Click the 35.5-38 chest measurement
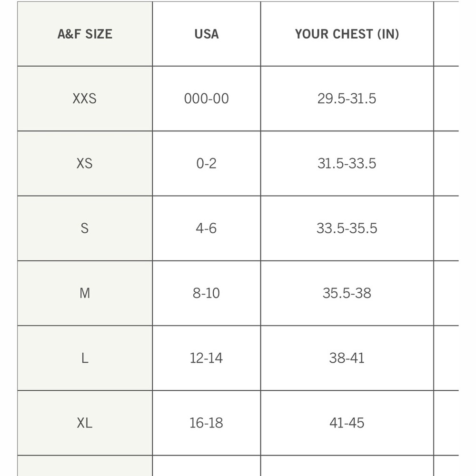 coord(347,293)
